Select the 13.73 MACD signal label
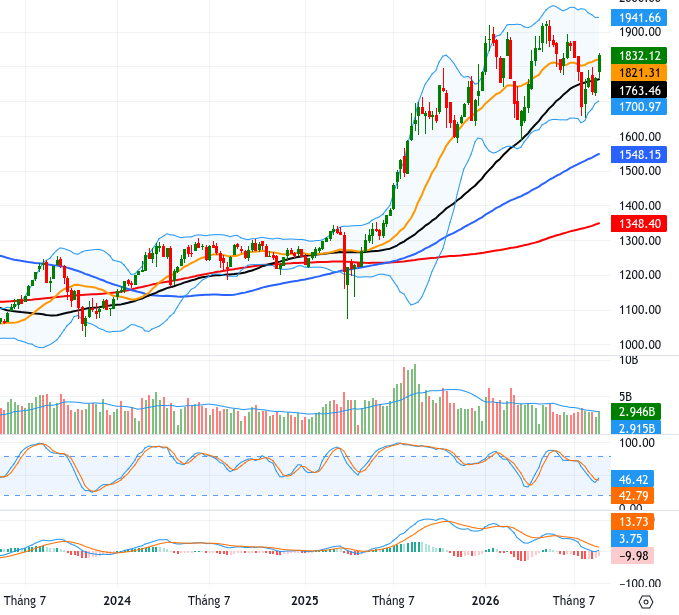 632,521
